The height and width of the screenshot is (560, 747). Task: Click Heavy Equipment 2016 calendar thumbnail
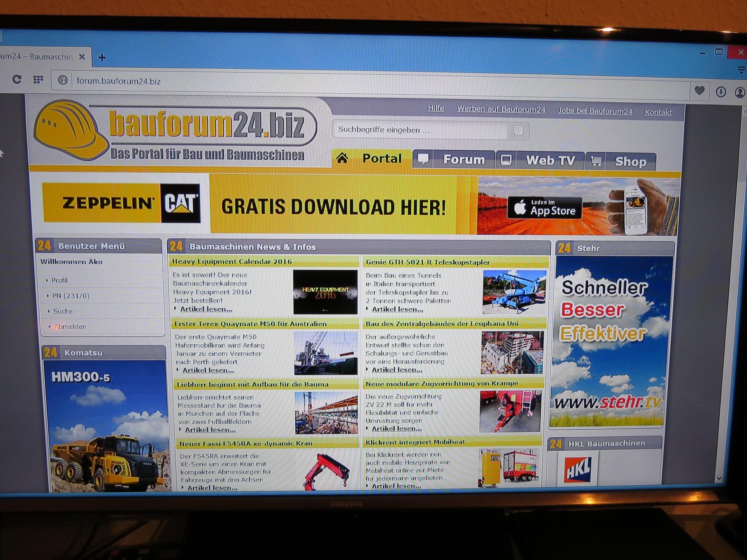pos(325,292)
